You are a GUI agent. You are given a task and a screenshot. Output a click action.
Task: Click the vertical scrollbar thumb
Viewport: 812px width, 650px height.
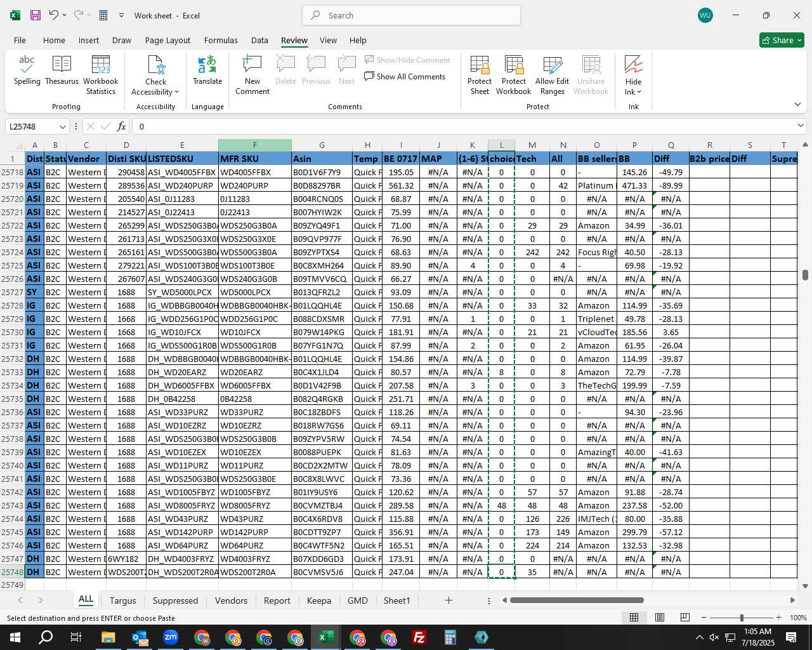pos(805,275)
